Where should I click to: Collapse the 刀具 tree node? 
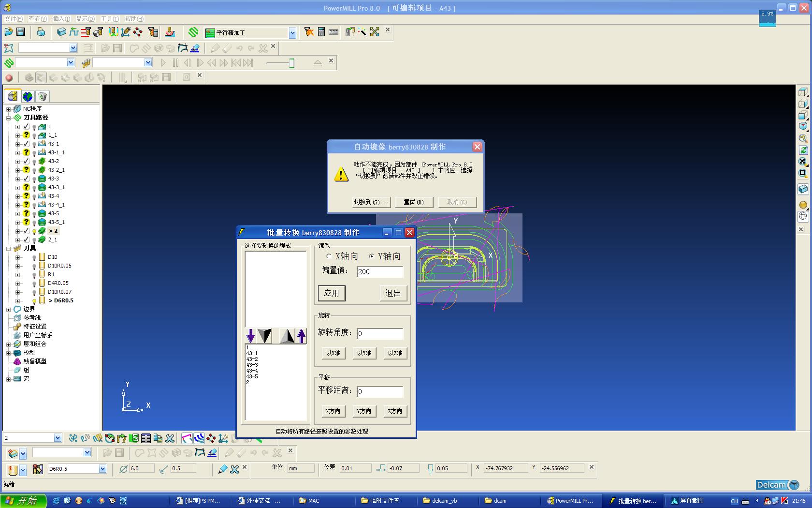(8, 248)
